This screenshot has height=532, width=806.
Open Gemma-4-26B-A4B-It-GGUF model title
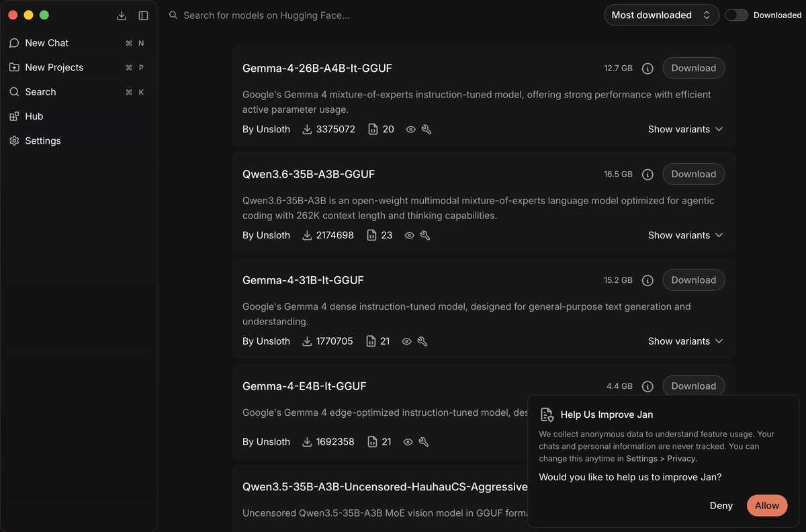[x=317, y=69]
